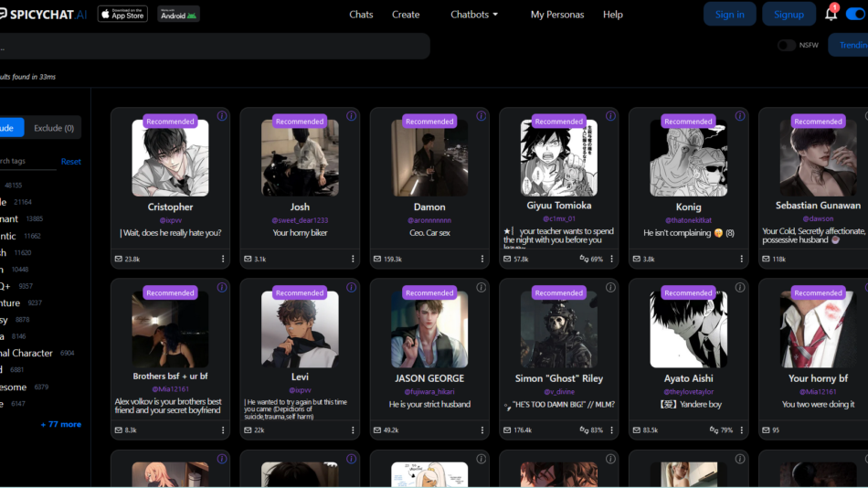Expand the Chatbots dropdown menu
The width and height of the screenshot is (868, 488).
point(474,15)
